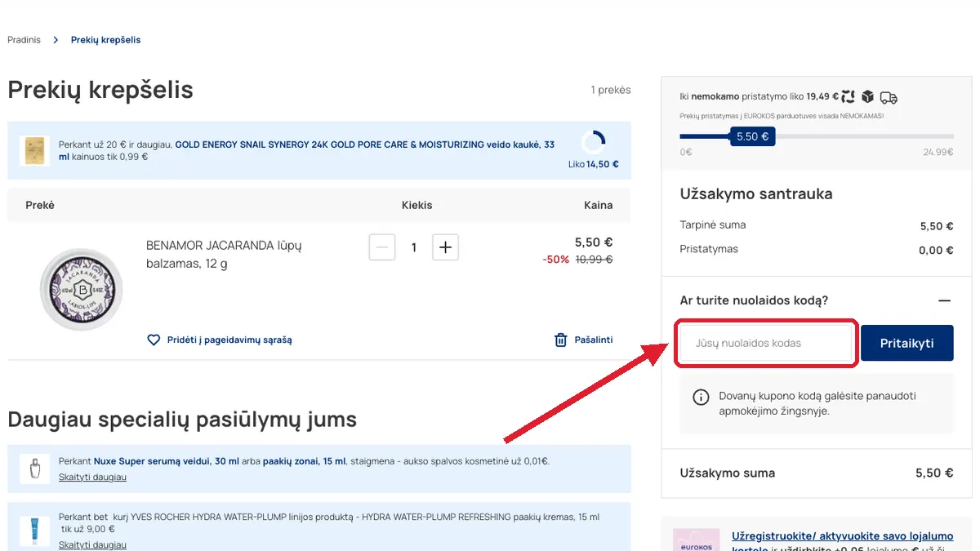Click the crossed-out price 10,99 €
The height and width of the screenshot is (551, 980).
click(x=595, y=260)
